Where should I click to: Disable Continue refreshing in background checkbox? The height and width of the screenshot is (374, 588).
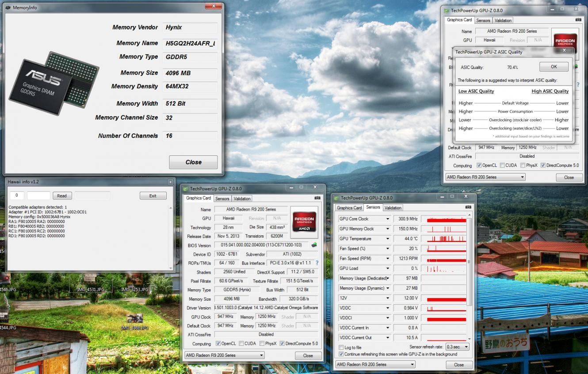coord(341,354)
